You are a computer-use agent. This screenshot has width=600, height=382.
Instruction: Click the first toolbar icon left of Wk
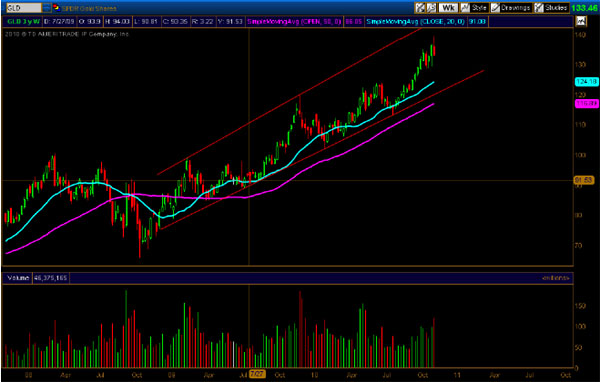420,8
